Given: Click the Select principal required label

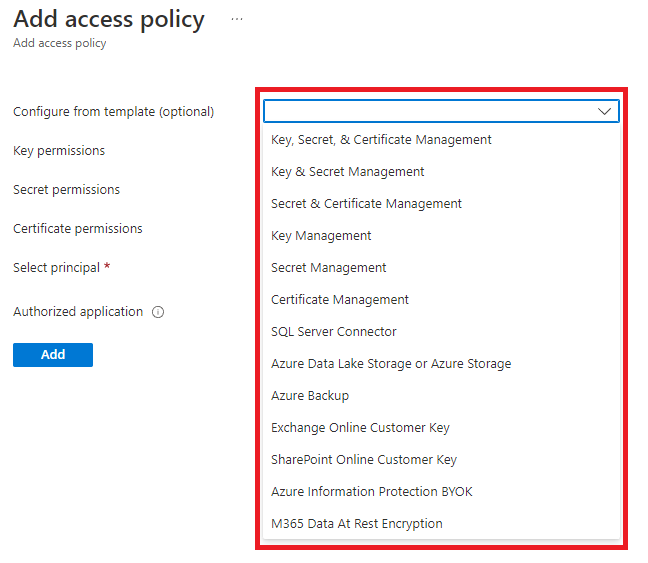Looking at the screenshot, I should 62,268.
